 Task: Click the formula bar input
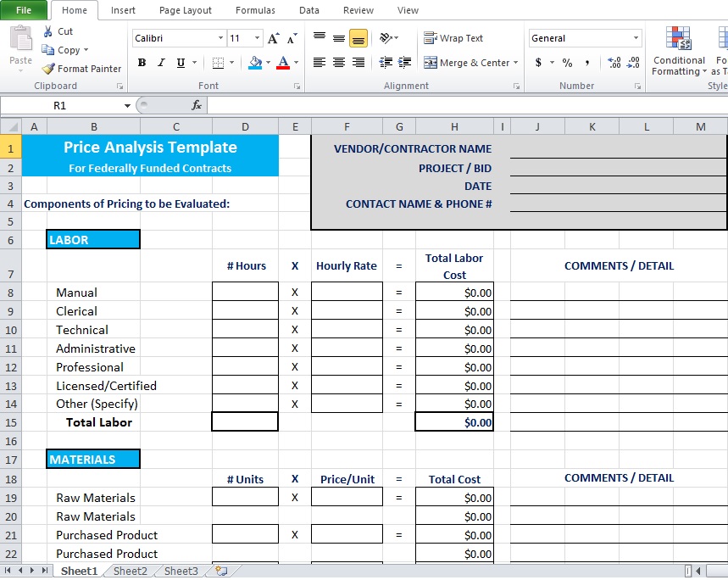click(x=467, y=105)
